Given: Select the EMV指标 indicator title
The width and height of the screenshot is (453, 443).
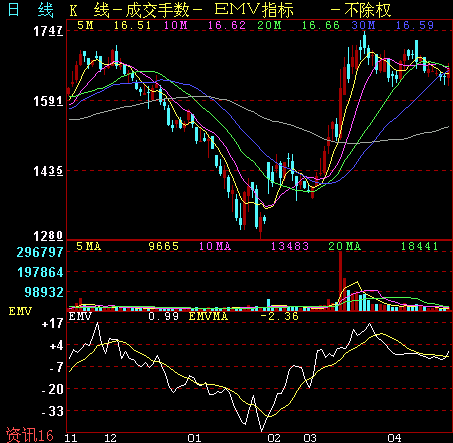Looking at the screenshot, I should pos(254,10).
